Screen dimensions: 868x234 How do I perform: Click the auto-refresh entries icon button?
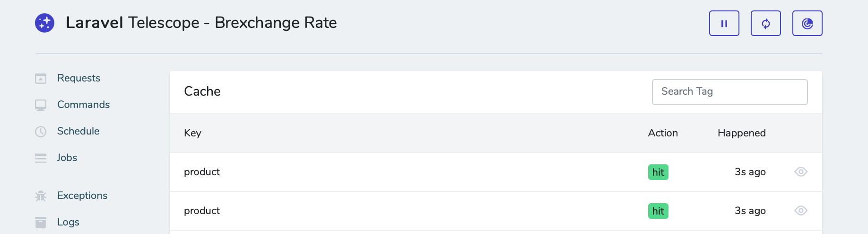pyautogui.click(x=765, y=23)
